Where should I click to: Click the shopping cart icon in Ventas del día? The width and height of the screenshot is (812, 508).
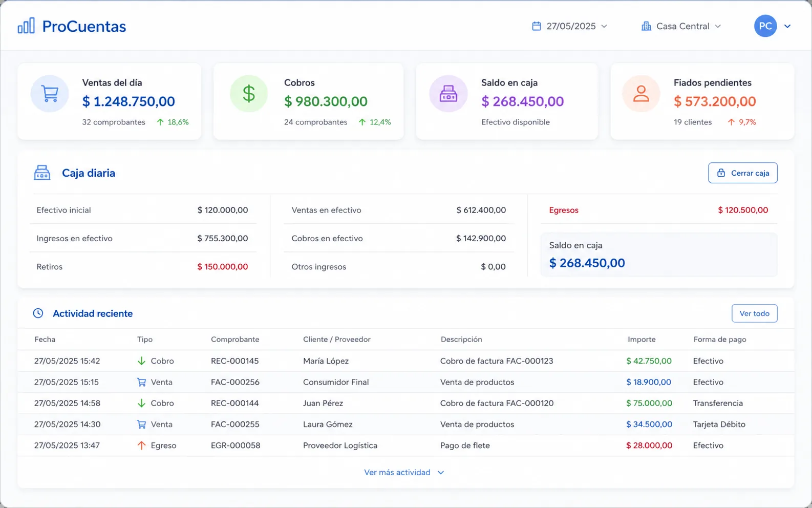[x=50, y=94]
